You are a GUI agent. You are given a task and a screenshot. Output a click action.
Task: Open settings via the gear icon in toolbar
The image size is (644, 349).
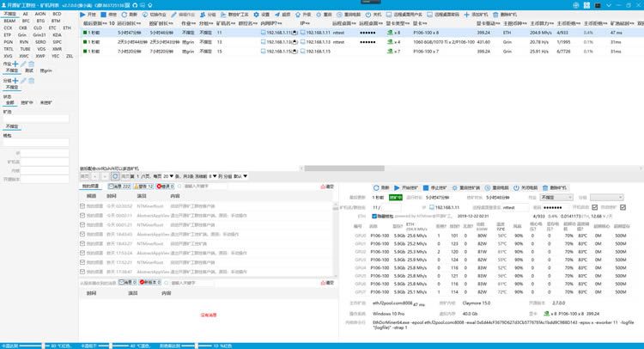coord(256,15)
